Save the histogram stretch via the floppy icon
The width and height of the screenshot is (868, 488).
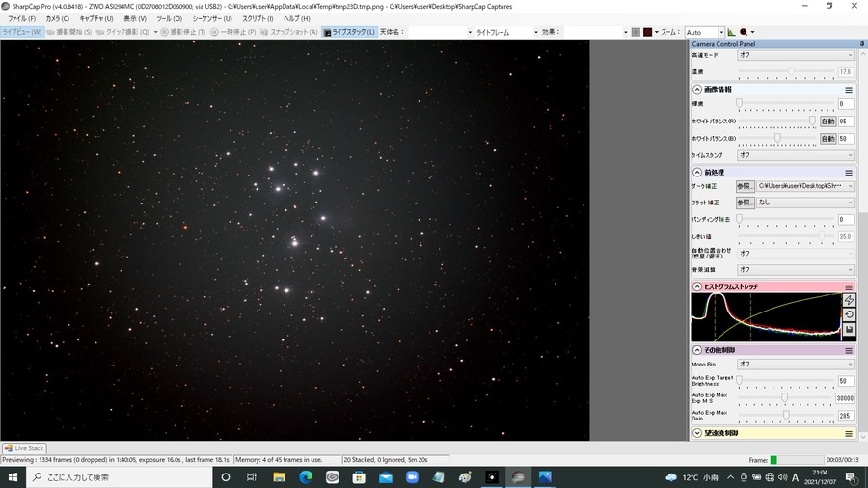849,329
